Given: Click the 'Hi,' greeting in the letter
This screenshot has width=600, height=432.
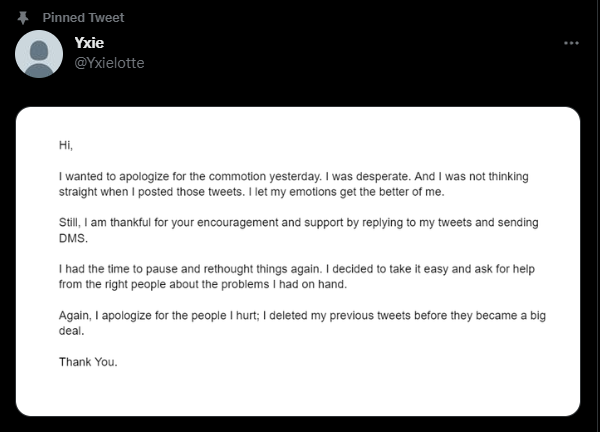Looking at the screenshot, I should (x=66, y=145).
